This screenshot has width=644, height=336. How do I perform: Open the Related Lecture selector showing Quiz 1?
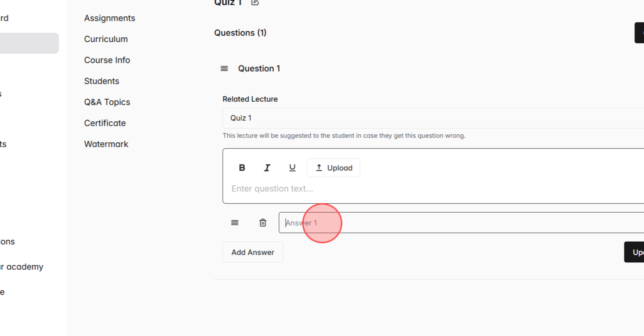(350, 118)
